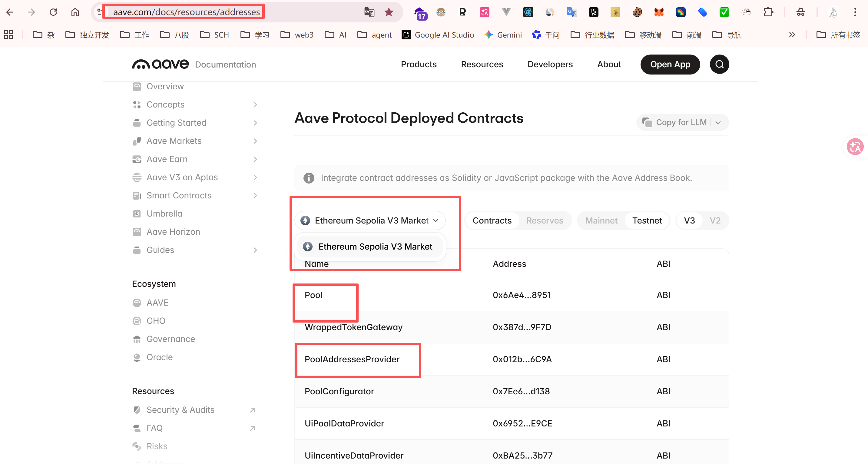
Task: Follow the Aave Address Book link
Action: (650, 178)
